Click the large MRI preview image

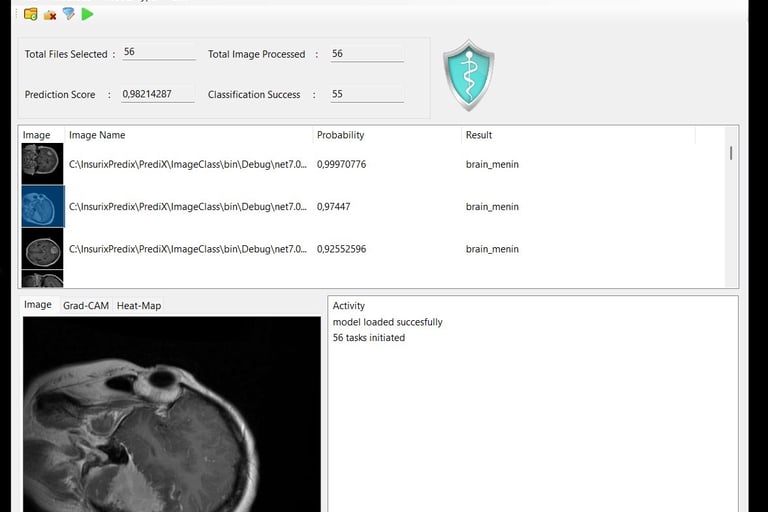(172, 414)
